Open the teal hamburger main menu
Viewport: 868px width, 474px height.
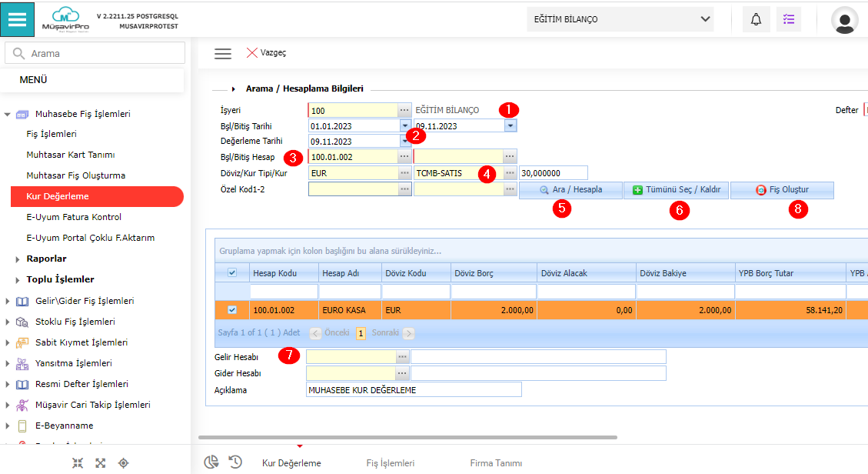[17, 19]
